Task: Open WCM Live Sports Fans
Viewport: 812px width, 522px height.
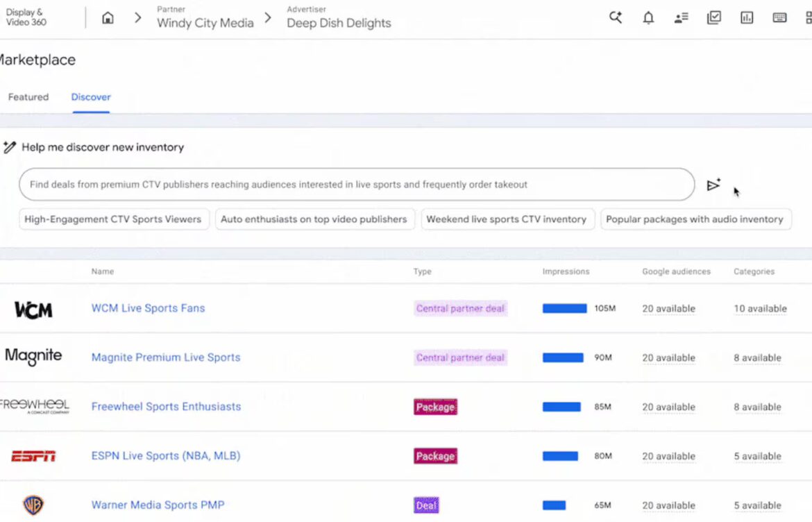Action: [x=148, y=308]
